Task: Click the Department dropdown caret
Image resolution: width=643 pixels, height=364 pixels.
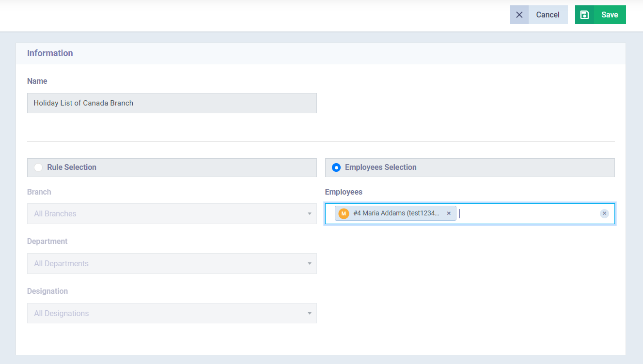Action: (309, 264)
